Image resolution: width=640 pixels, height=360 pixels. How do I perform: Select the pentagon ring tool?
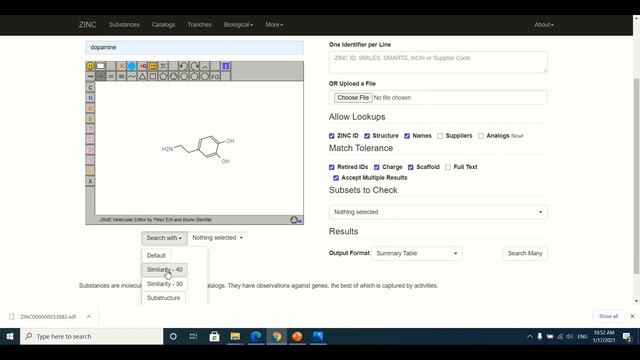(x=163, y=76)
